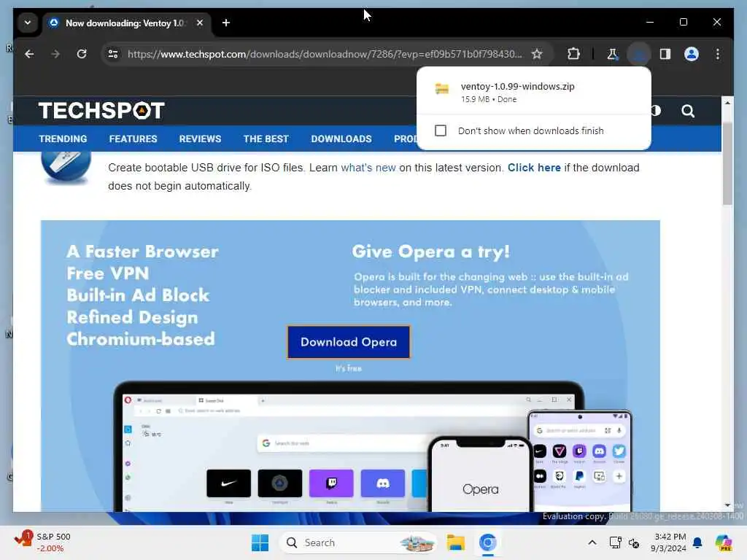
Task: Click the address bar URL
Action: pyautogui.click(x=325, y=54)
